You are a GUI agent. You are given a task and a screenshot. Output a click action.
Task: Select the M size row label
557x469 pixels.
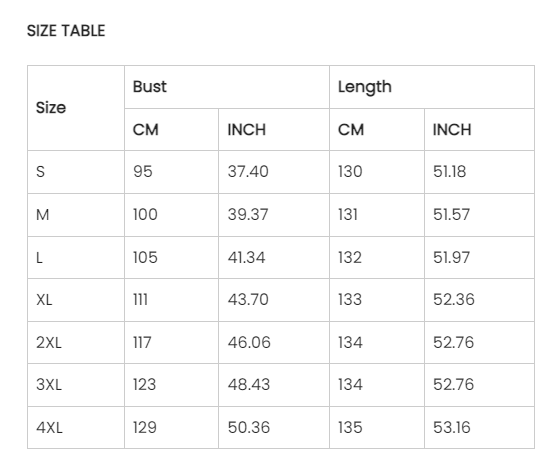coord(76,215)
